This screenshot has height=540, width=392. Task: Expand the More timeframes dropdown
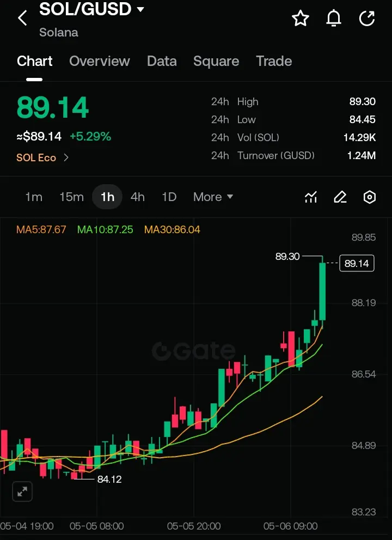click(213, 197)
